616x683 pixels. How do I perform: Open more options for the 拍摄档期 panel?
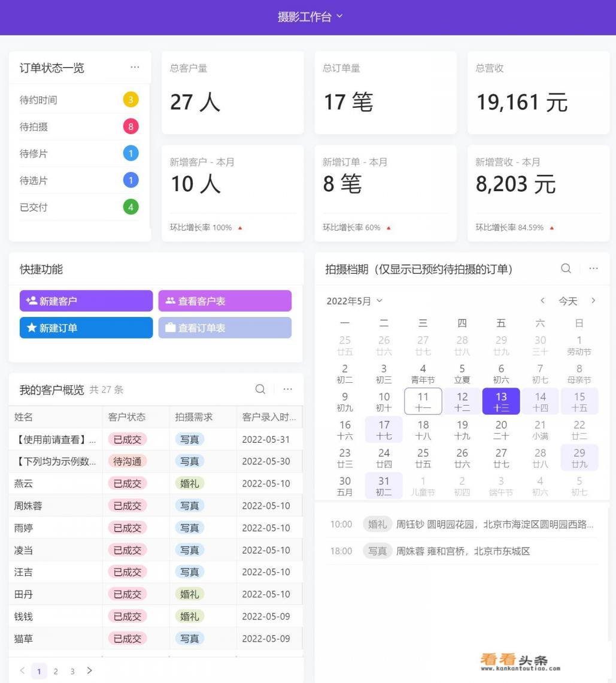coord(593,269)
